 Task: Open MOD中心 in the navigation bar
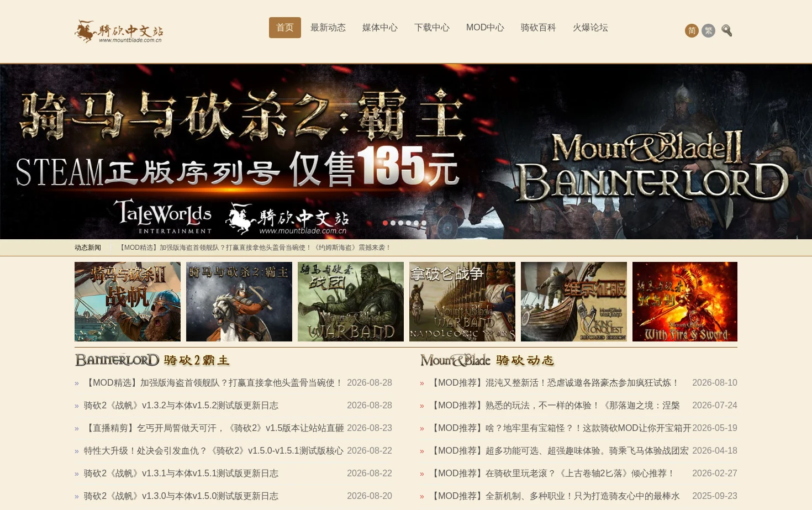pos(485,28)
